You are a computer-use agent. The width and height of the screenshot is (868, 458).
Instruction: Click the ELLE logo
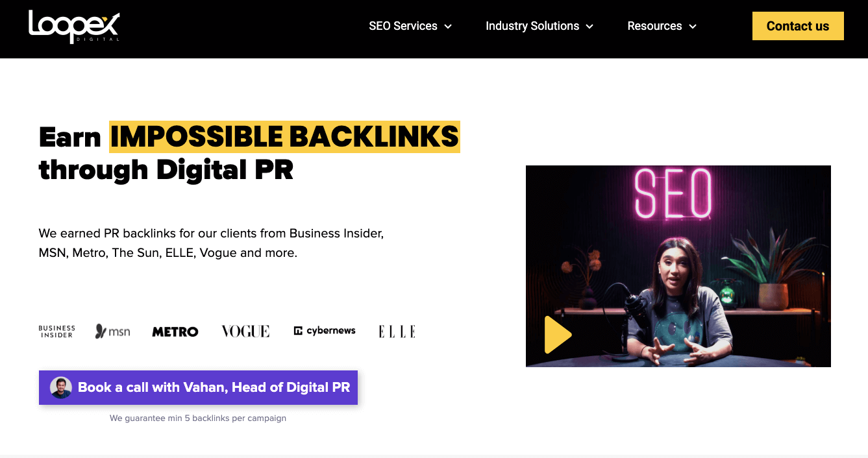[397, 331]
